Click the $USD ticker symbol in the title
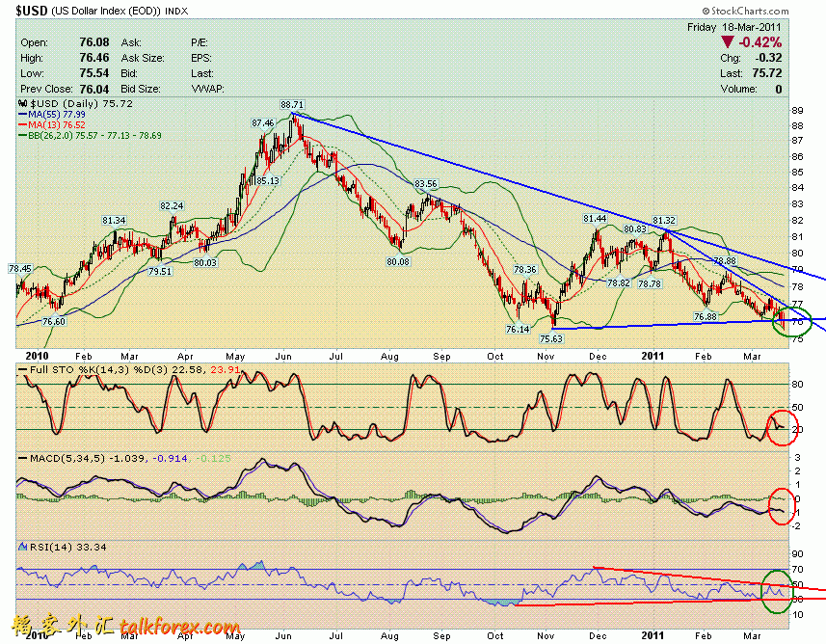The image size is (826, 644). coord(32,10)
